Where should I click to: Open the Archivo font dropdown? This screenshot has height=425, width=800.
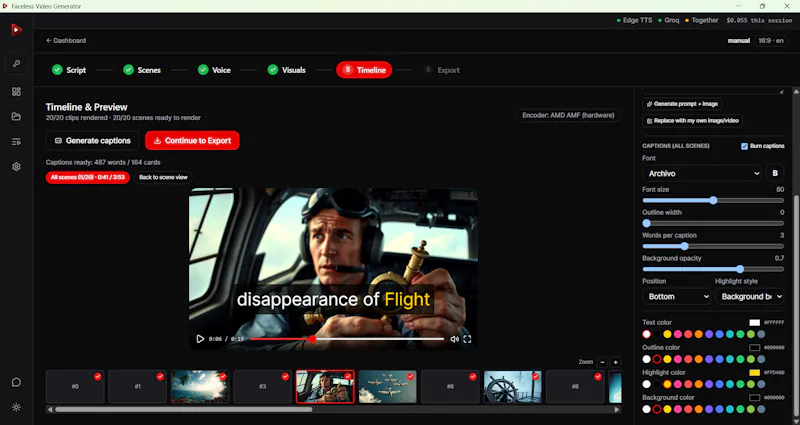point(702,173)
